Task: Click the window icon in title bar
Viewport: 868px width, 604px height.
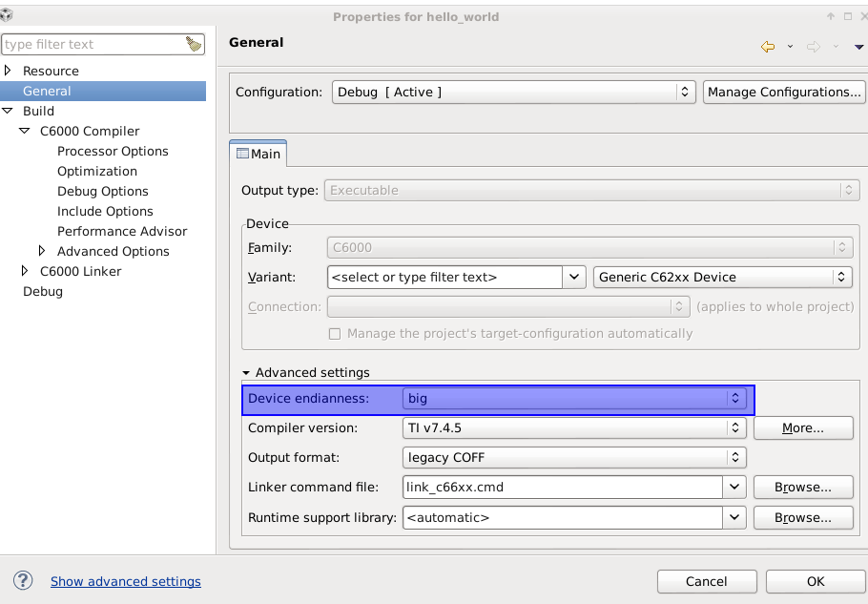Action: (8, 14)
